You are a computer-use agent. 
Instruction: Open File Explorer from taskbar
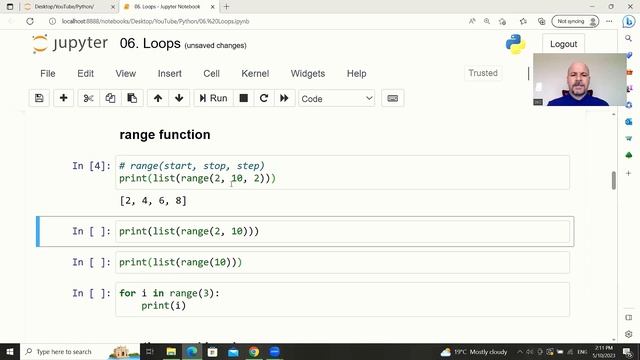171,352
